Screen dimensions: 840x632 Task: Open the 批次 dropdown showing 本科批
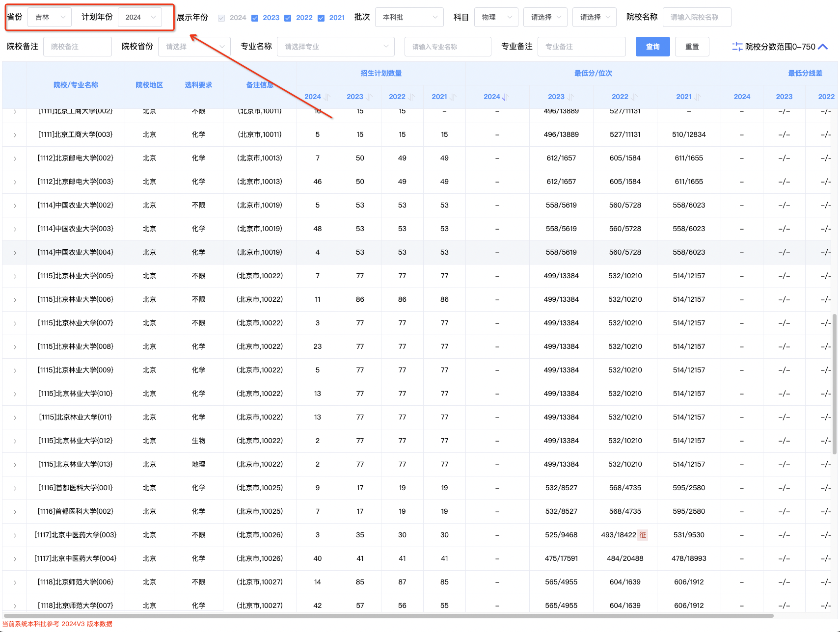coord(409,17)
